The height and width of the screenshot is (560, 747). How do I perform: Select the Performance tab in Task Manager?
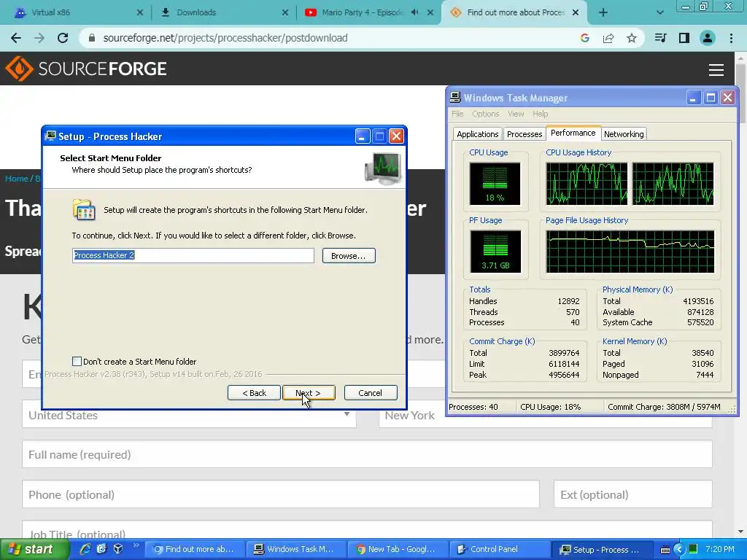(573, 133)
